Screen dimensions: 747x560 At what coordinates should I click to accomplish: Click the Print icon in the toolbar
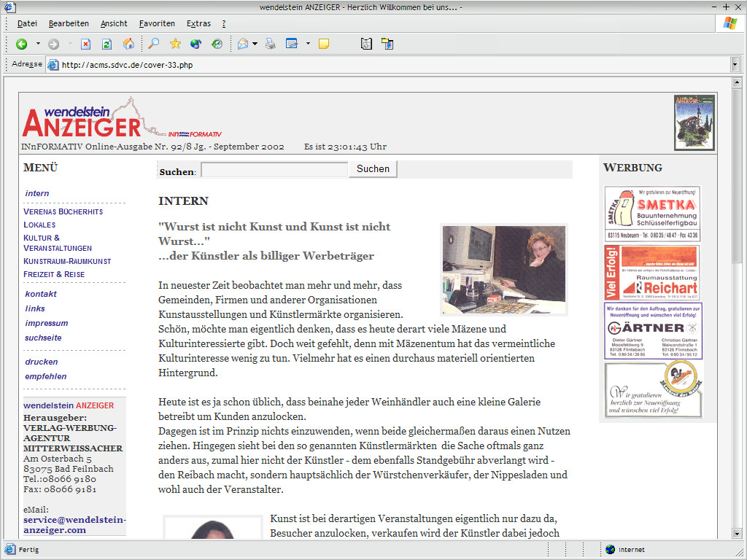(271, 44)
